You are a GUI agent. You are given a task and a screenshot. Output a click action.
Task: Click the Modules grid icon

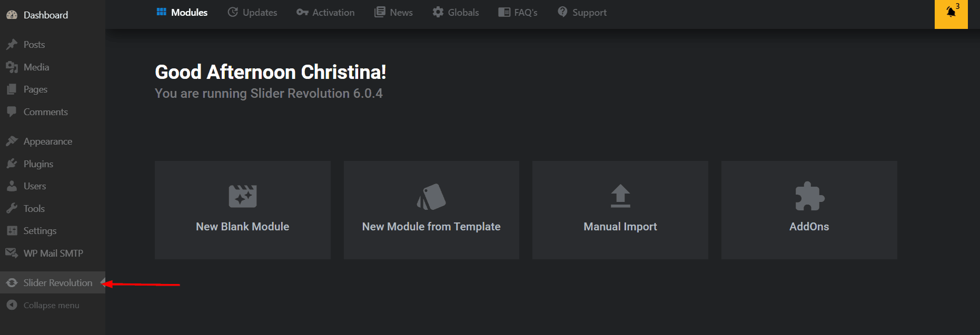(x=162, y=12)
